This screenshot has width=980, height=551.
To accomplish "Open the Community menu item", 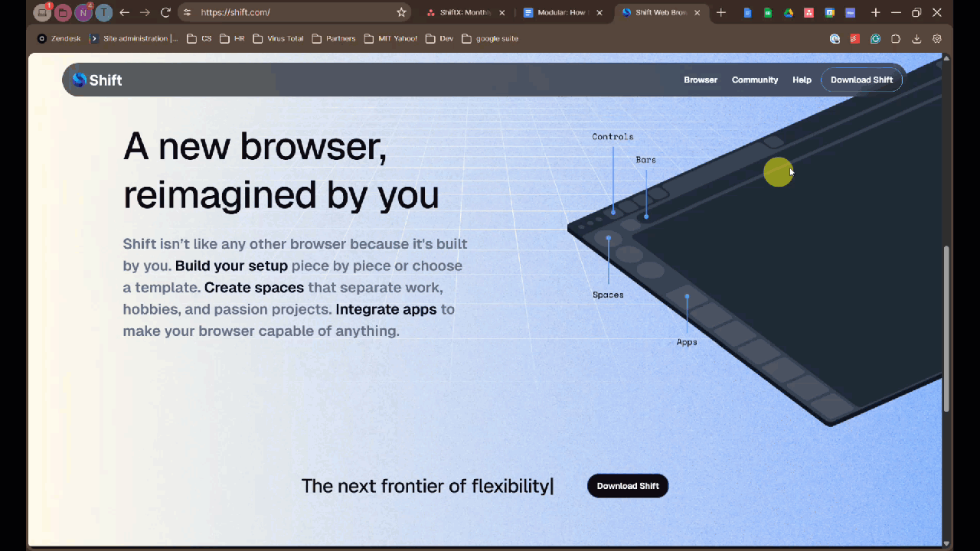I will (x=755, y=80).
